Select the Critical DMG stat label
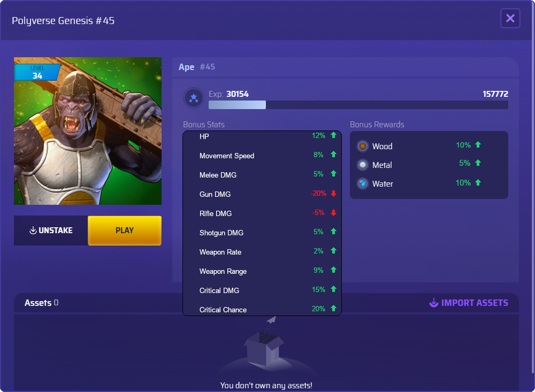This screenshot has width=535, height=392. [219, 291]
